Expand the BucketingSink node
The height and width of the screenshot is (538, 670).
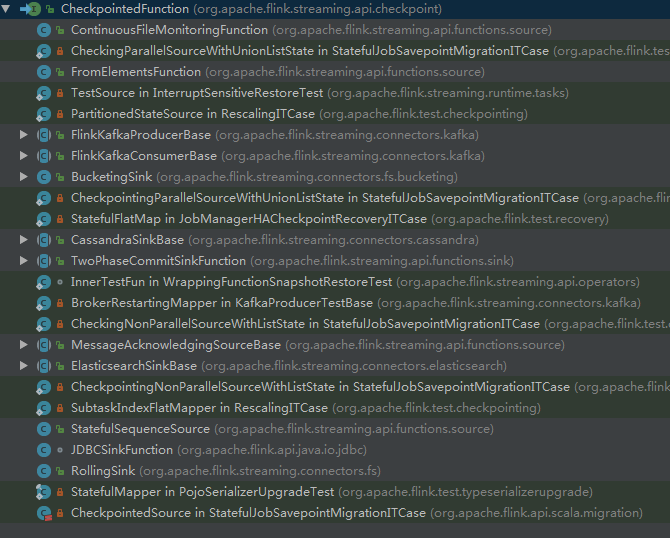pyautogui.click(x=24, y=176)
